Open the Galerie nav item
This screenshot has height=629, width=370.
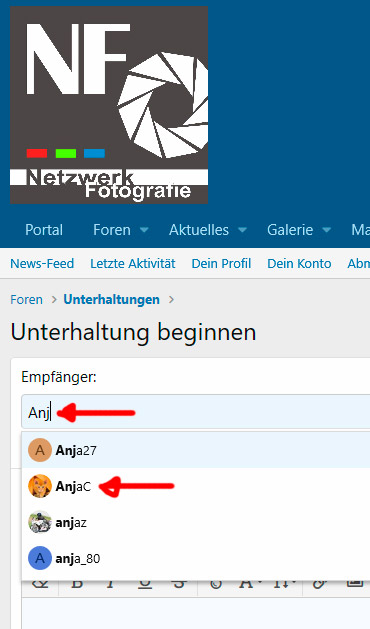point(290,230)
